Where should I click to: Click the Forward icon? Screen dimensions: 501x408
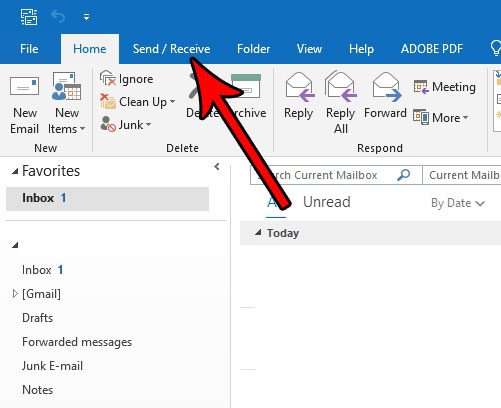tap(387, 87)
